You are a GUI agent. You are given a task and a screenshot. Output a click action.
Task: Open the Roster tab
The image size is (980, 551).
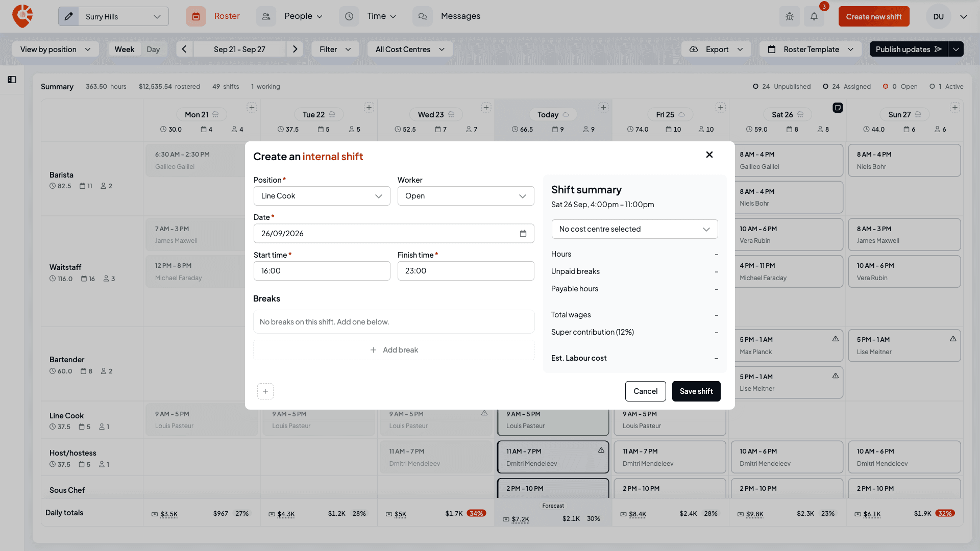(x=213, y=16)
